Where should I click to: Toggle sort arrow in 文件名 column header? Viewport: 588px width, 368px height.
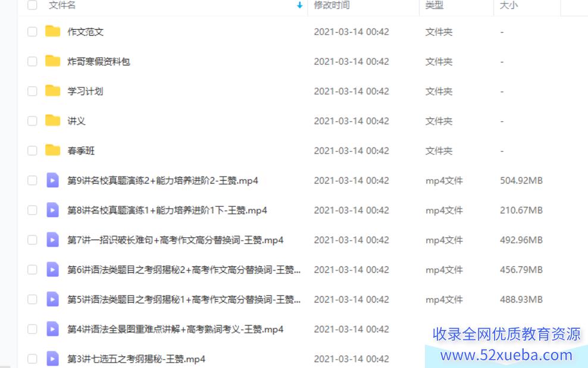299,5
